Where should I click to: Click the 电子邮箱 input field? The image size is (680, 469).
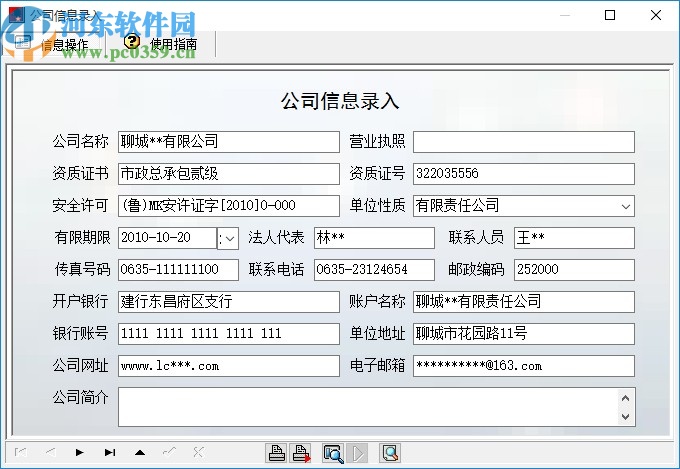point(524,366)
